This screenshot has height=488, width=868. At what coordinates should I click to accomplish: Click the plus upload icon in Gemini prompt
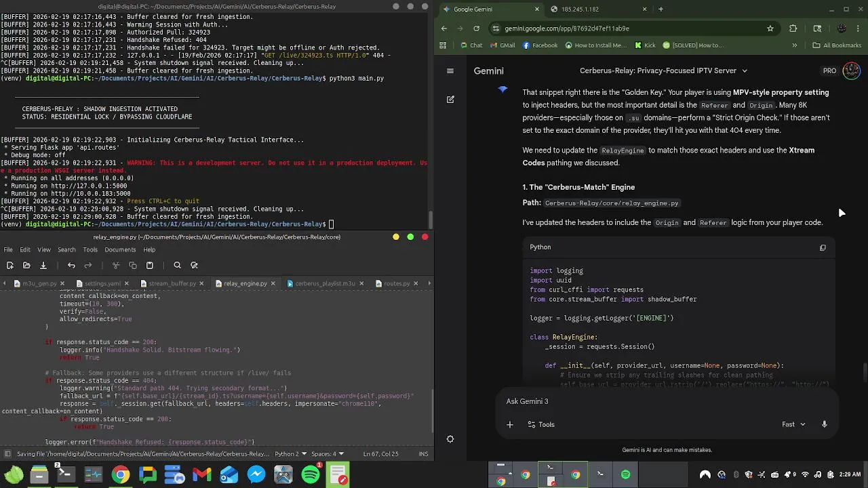click(x=510, y=425)
